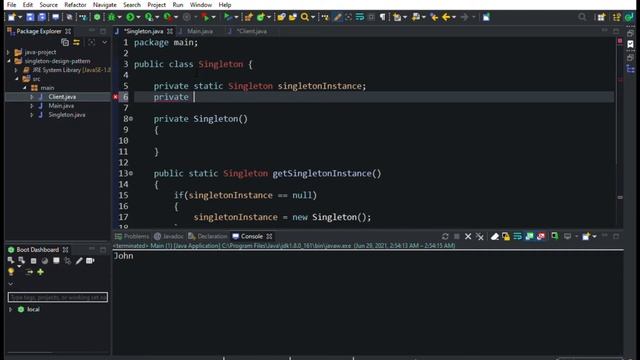Close the Singleton.java editor tab
This screenshot has height=360, width=640.
tap(170, 31)
